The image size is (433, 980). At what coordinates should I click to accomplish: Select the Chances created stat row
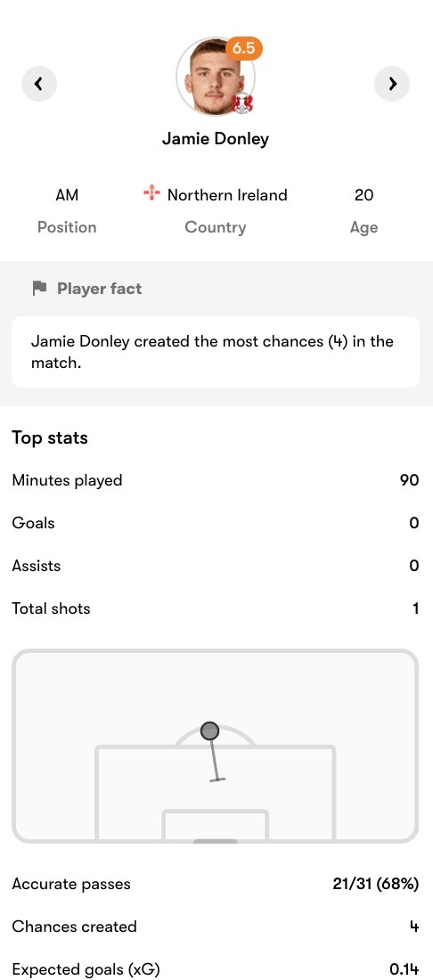[216, 927]
